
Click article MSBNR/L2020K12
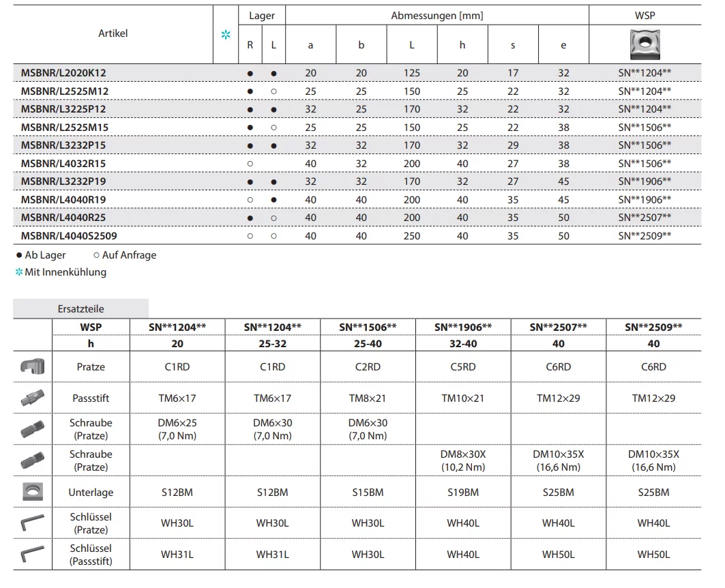tap(63, 73)
